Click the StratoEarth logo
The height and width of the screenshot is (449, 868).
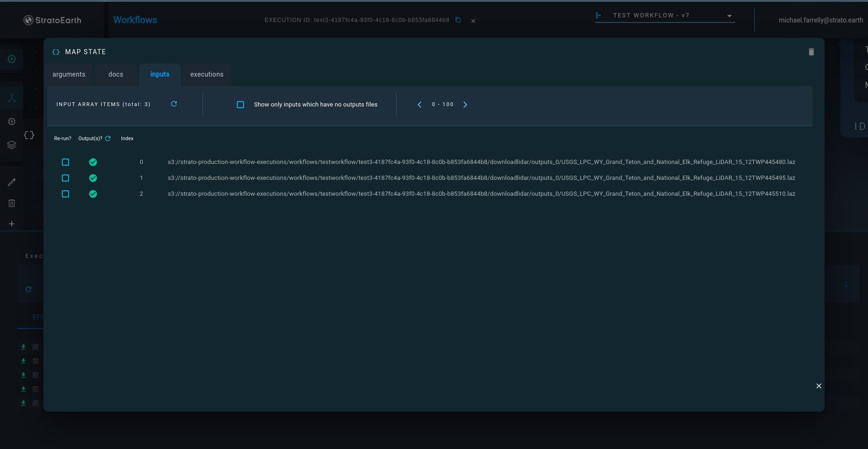tap(52, 20)
